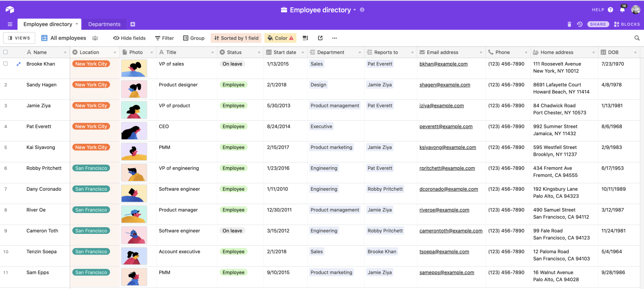Viewport: 644px width, 289px height.
Task: Open the All employees view name
Action: coord(68,38)
